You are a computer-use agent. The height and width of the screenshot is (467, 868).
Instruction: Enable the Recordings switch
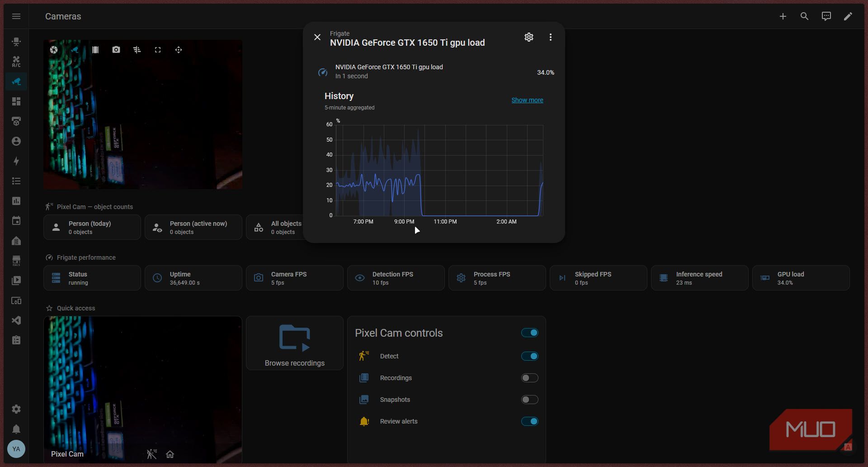click(529, 378)
